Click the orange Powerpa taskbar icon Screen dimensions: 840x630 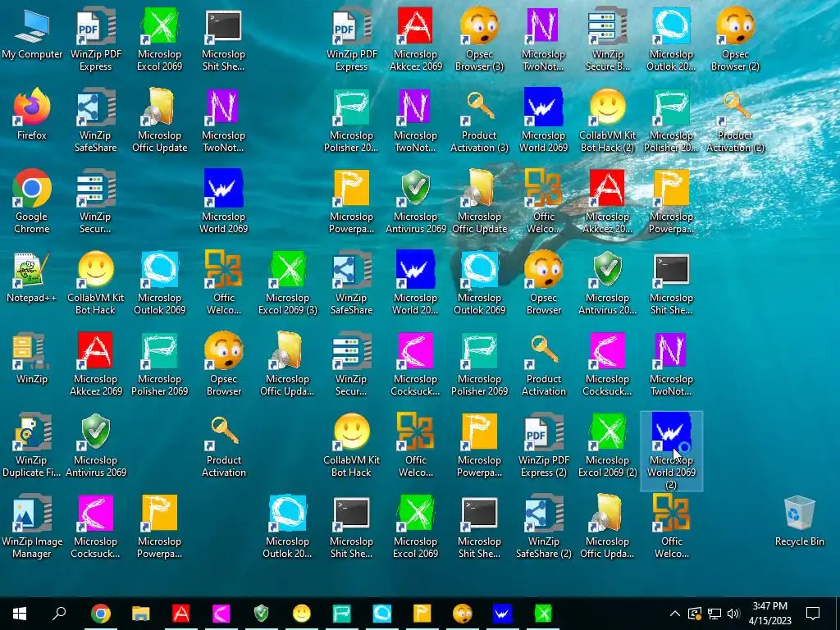click(x=422, y=614)
